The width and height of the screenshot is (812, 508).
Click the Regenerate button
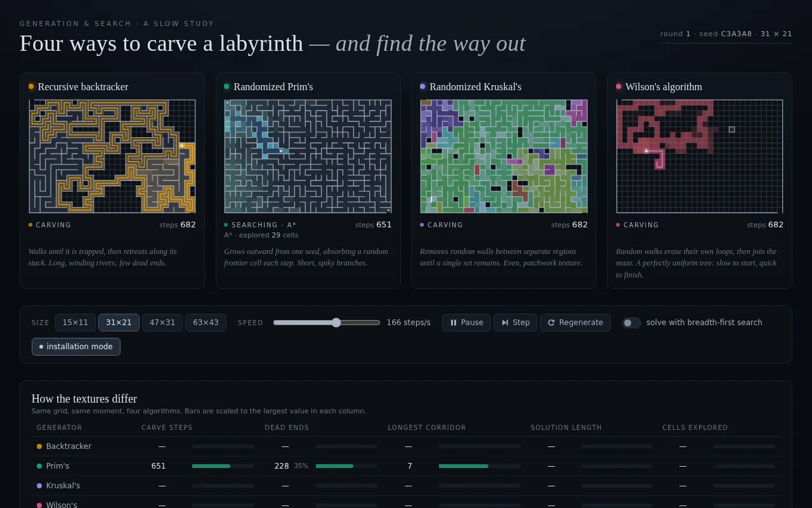tap(575, 323)
